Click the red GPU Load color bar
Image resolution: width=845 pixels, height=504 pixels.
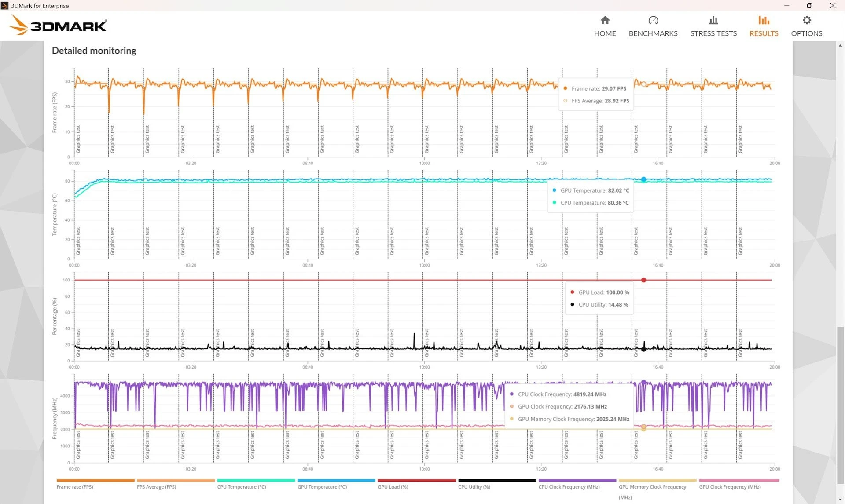tap(416, 480)
